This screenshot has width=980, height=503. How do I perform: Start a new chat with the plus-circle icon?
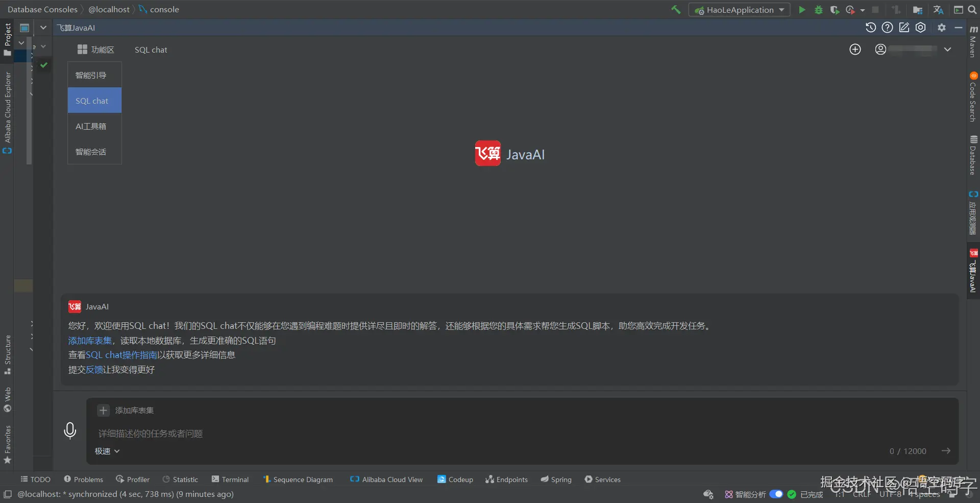coord(855,49)
